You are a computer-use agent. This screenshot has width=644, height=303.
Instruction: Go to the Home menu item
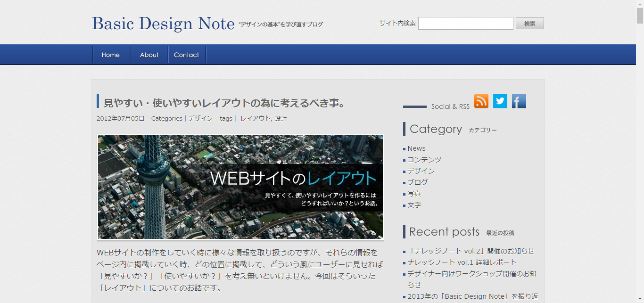point(111,55)
